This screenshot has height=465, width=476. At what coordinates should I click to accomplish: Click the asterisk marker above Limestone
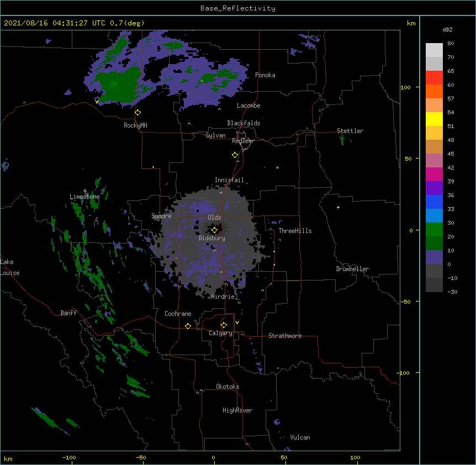(85, 191)
